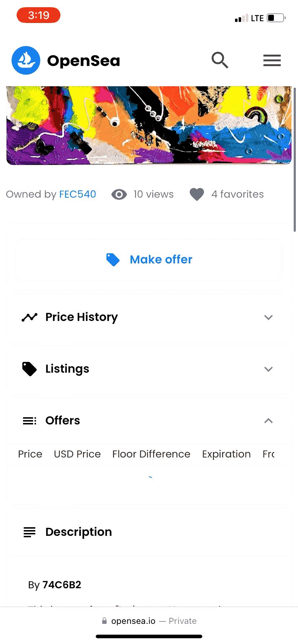Open owner FEC540 profile link
This screenshot has height=644, width=298.
pos(77,194)
